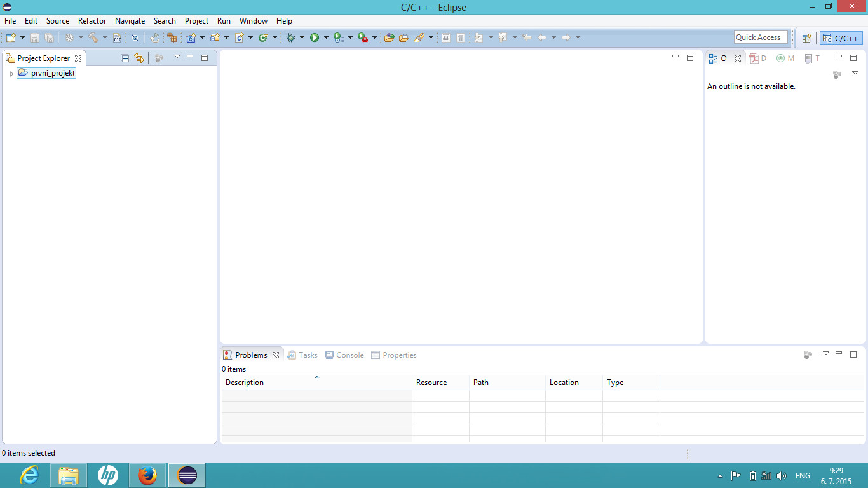Viewport: 868px width, 488px height.
Task: Open Project Explorer View Menu triangle
Action: (x=177, y=57)
